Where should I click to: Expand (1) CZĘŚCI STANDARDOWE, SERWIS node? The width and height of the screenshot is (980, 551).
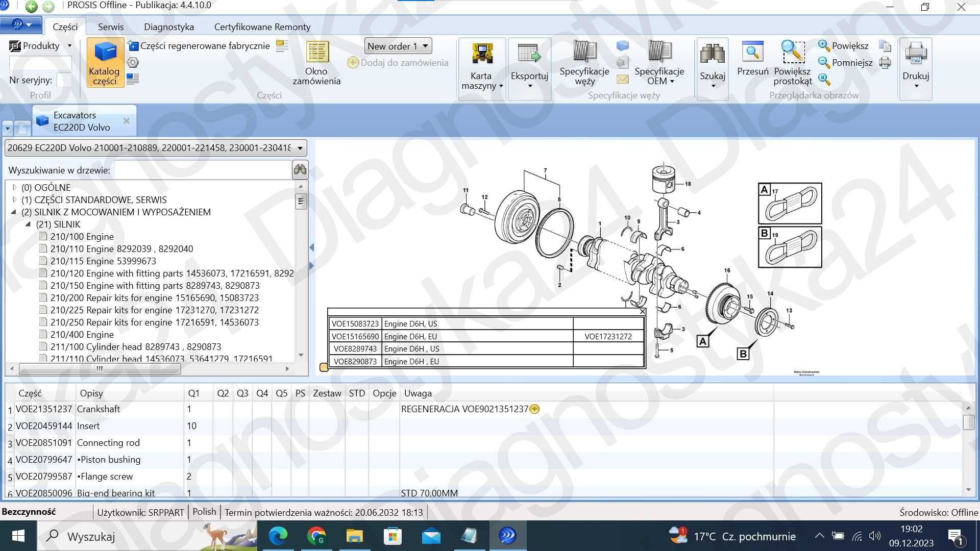(x=14, y=199)
